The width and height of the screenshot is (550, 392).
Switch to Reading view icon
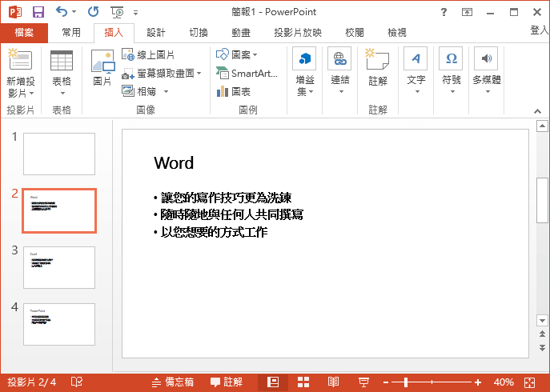tap(333, 382)
